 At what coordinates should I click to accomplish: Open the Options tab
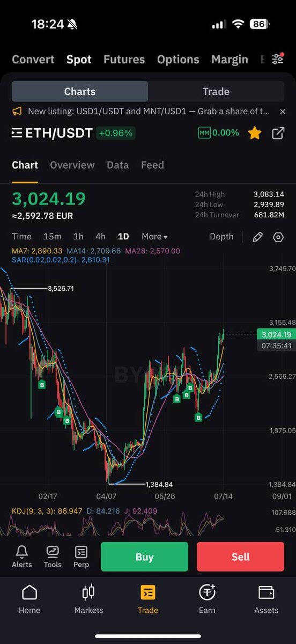pos(178,60)
